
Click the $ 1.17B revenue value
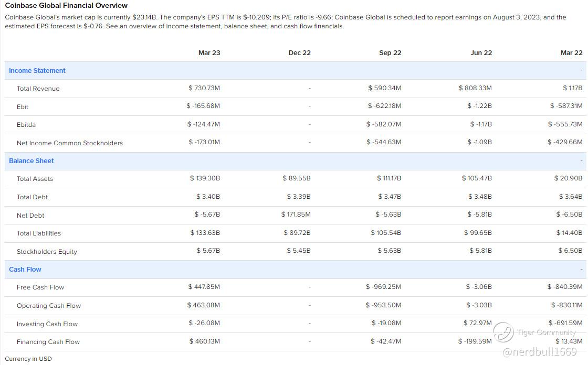click(x=573, y=88)
